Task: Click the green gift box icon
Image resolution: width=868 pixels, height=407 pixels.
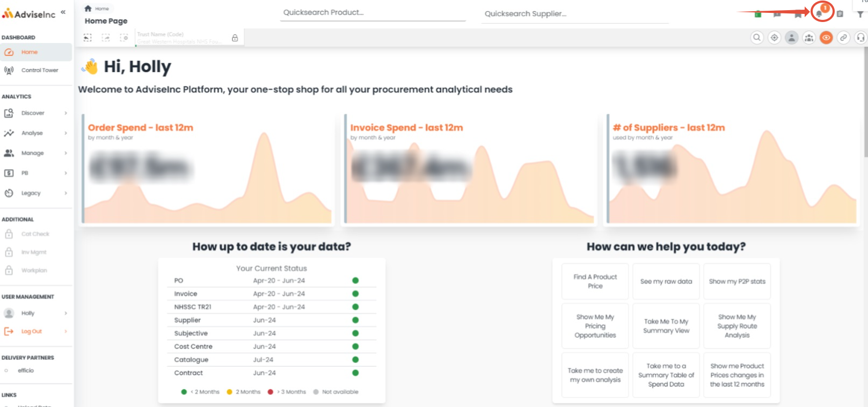Action: point(758,14)
